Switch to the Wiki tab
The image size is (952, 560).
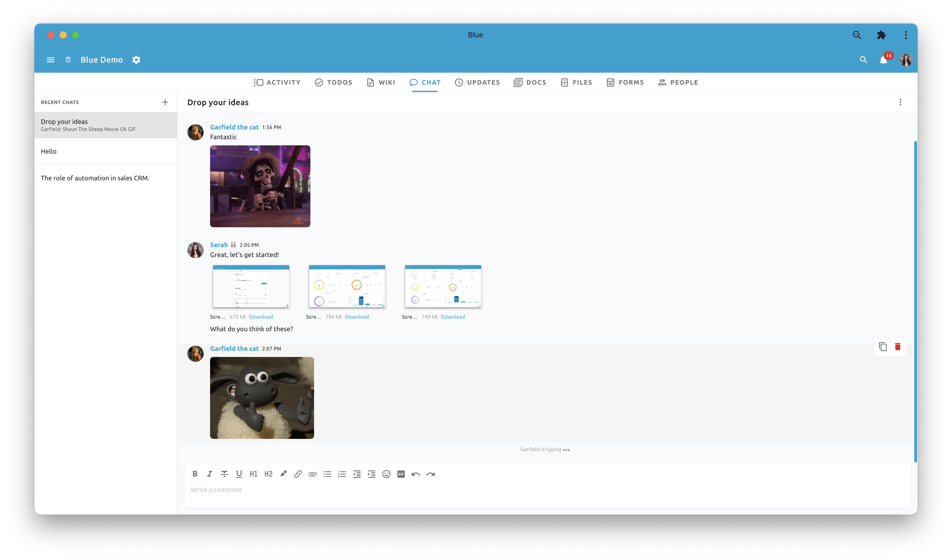click(x=381, y=82)
